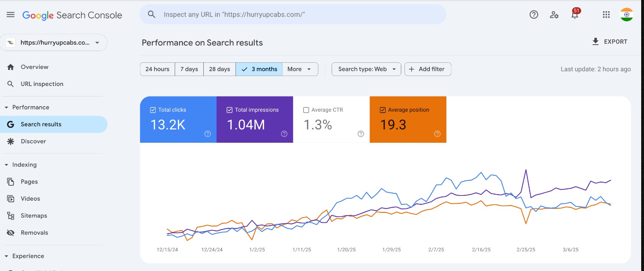644x271 pixels.
Task: Click the 13.2K total clicks value
Action: click(x=168, y=125)
